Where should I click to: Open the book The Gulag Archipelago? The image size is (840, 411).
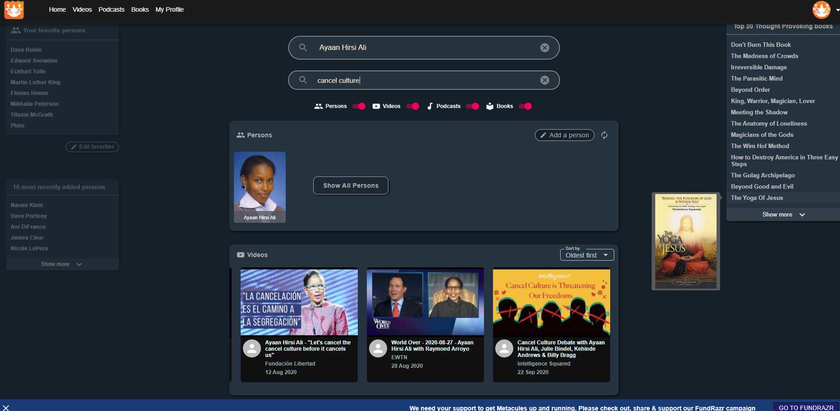click(x=763, y=175)
